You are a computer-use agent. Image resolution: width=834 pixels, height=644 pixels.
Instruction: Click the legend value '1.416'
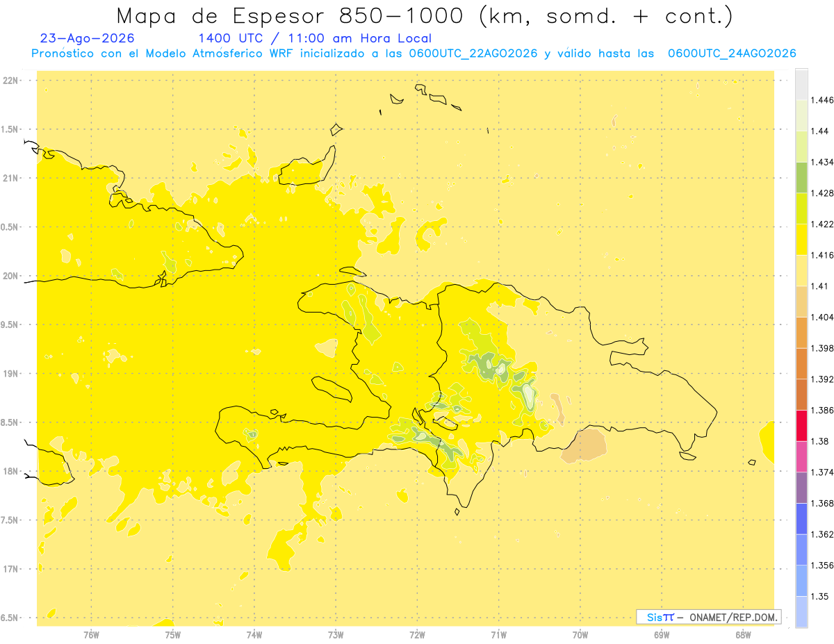[822, 255]
